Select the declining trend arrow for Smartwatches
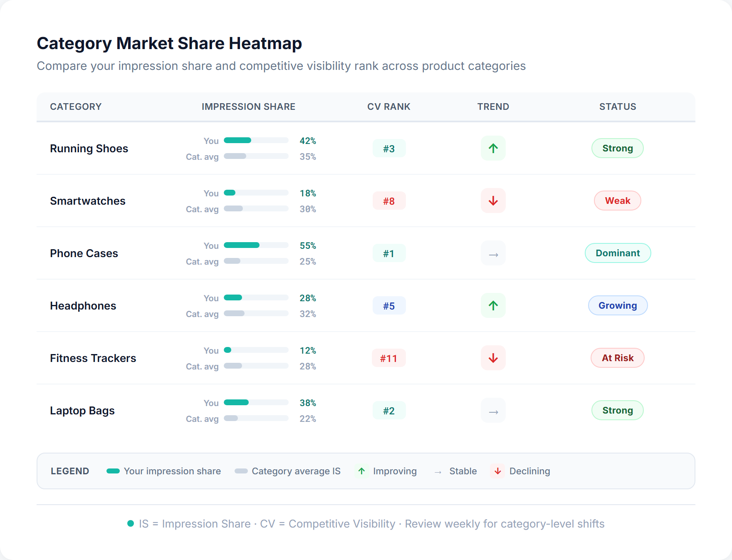This screenshot has width=732, height=560. pos(493,201)
